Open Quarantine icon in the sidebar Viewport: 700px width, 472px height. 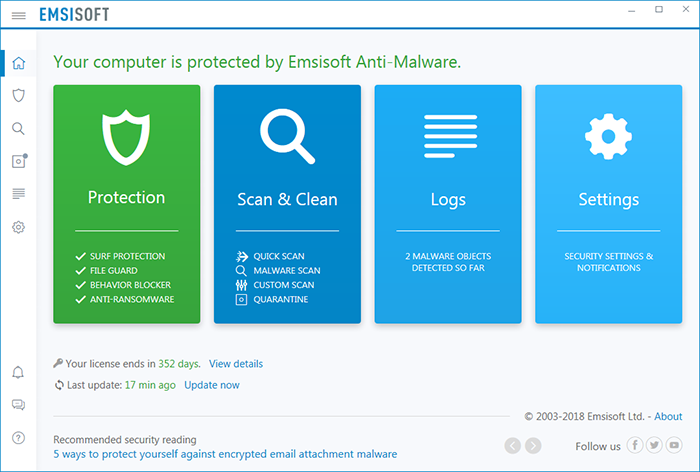pyautogui.click(x=19, y=161)
